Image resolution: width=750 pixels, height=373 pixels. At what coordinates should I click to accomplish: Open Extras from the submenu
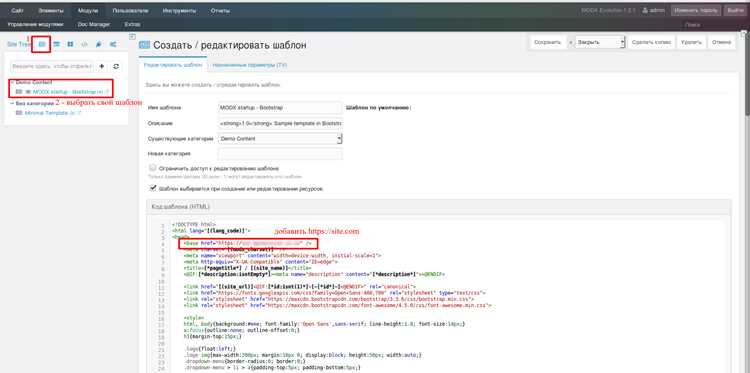pos(132,24)
